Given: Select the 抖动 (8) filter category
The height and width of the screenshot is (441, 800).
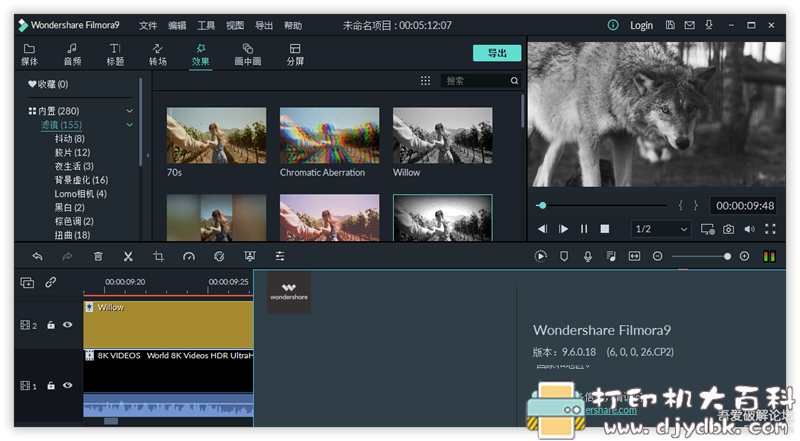Looking at the screenshot, I should click(69, 139).
